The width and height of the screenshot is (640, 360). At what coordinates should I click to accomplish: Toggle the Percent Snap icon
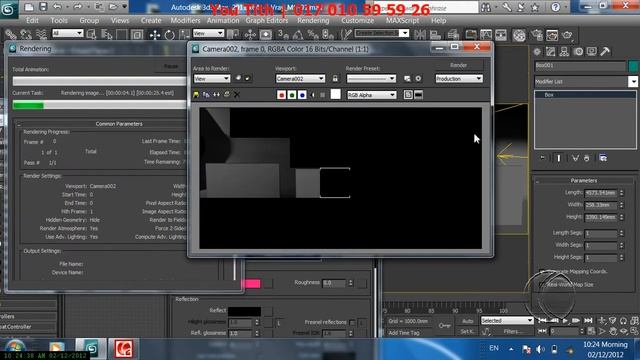(x=313, y=35)
